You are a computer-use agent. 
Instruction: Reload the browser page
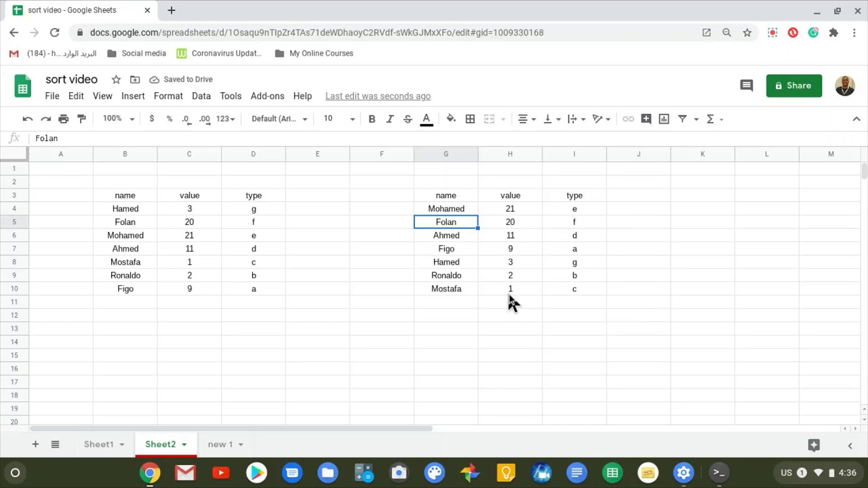54,32
